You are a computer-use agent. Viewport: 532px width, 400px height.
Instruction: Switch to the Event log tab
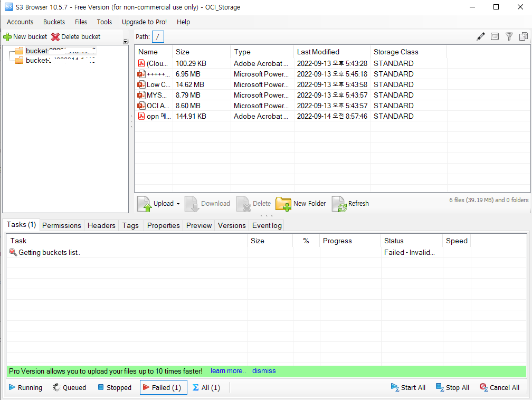[267, 226]
